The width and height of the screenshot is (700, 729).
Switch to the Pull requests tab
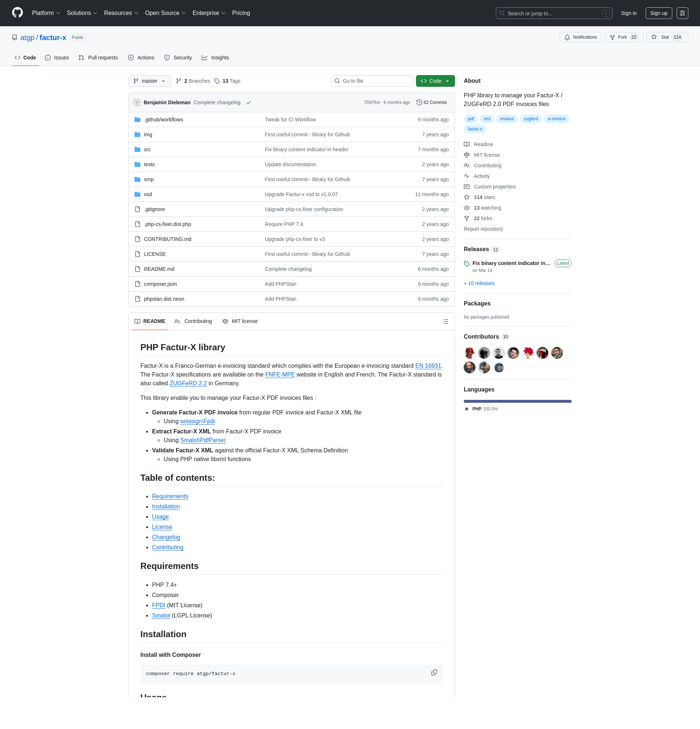(x=98, y=58)
